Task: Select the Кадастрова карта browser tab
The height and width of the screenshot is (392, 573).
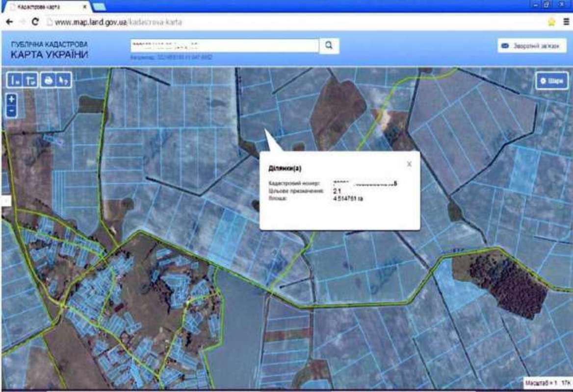Action: [47, 7]
